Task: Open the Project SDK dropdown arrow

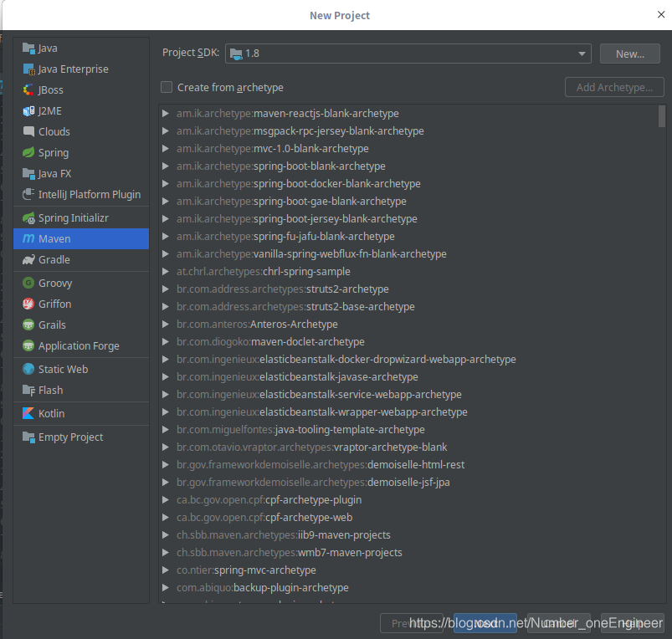Action: point(582,54)
